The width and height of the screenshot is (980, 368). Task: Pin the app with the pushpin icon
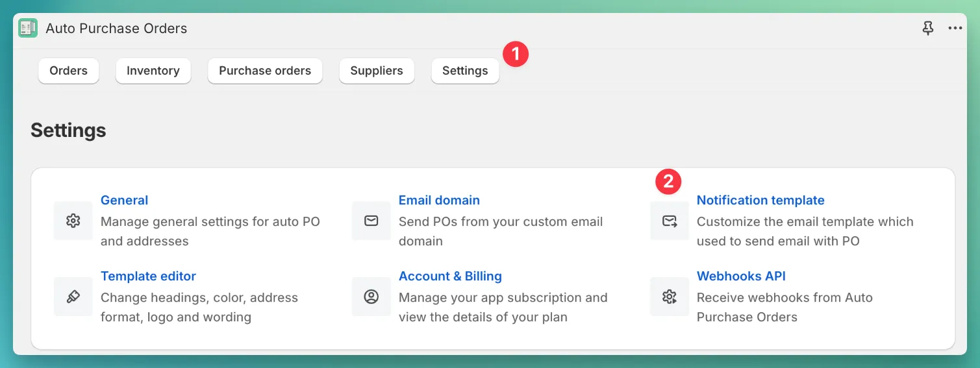click(x=928, y=29)
